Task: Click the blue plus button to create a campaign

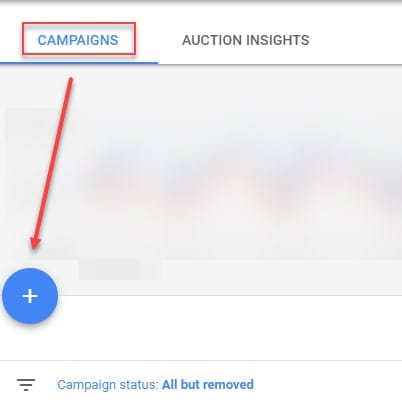Action: 30,296
